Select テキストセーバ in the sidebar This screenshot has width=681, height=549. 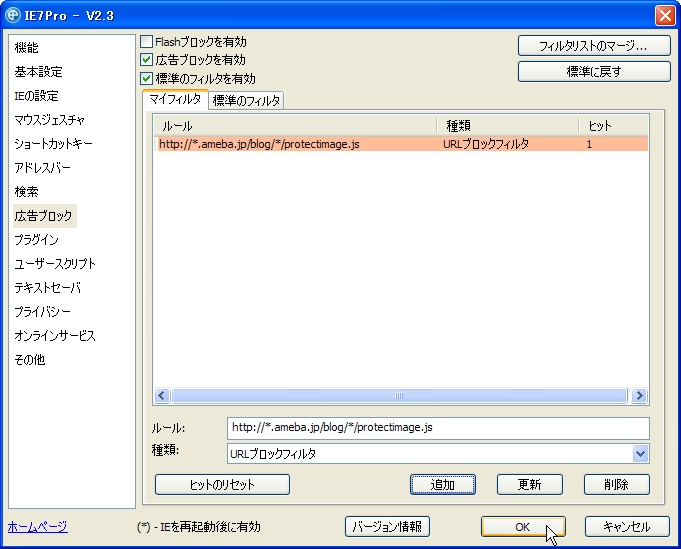pos(47,288)
